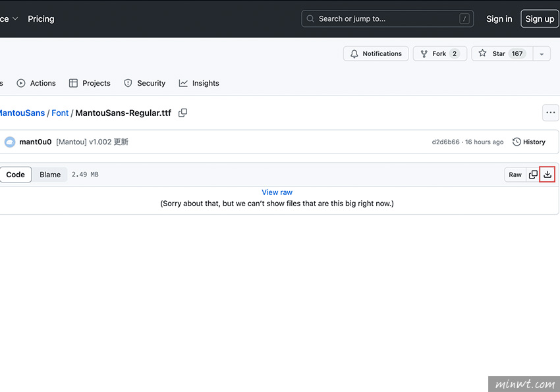Open the History of commits
The width and height of the screenshot is (560, 392).
[529, 142]
